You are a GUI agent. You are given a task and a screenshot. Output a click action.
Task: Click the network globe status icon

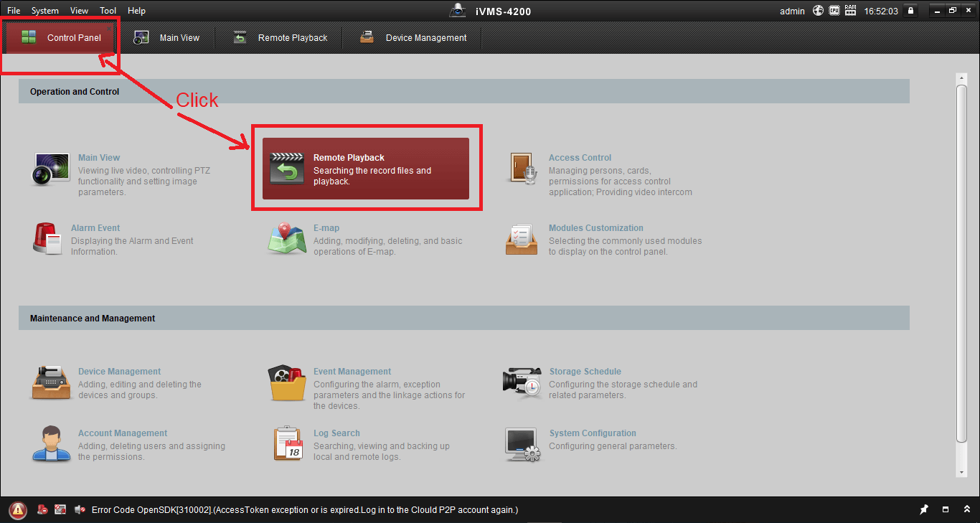click(x=819, y=11)
